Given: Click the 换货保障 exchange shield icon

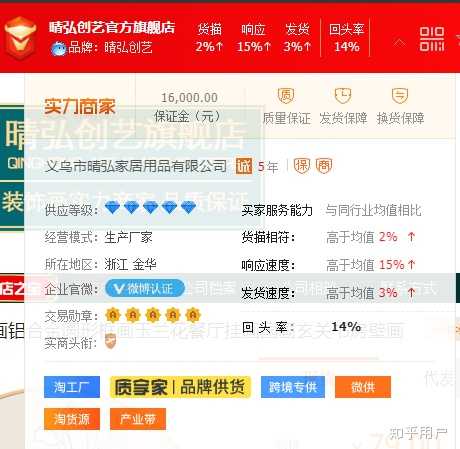Looking at the screenshot, I should tap(400, 96).
